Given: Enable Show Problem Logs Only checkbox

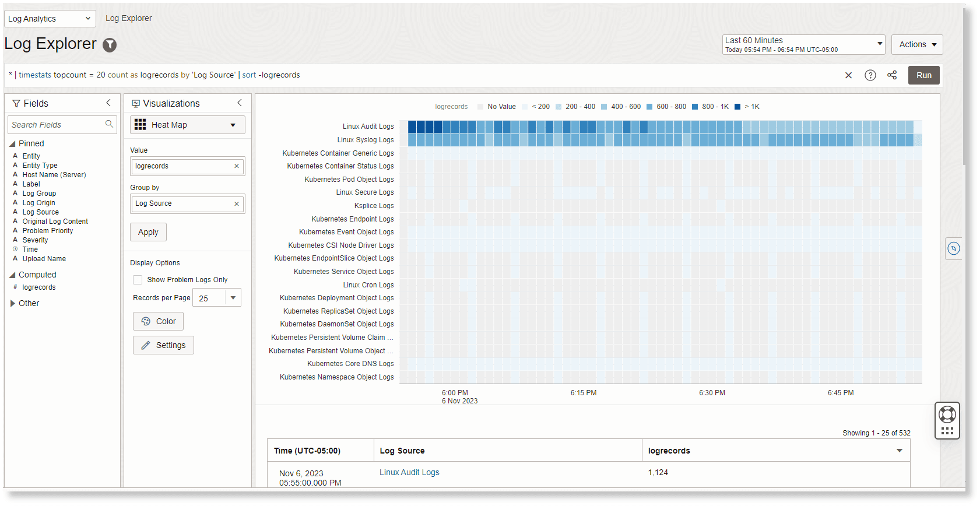Looking at the screenshot, I should [x=138, y=280].
